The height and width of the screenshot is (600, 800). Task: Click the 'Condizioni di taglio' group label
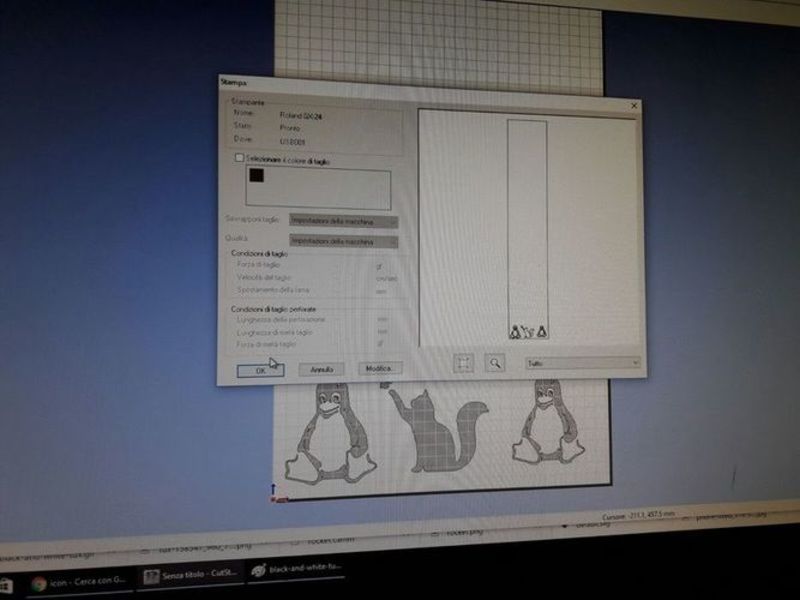(259, 253)
